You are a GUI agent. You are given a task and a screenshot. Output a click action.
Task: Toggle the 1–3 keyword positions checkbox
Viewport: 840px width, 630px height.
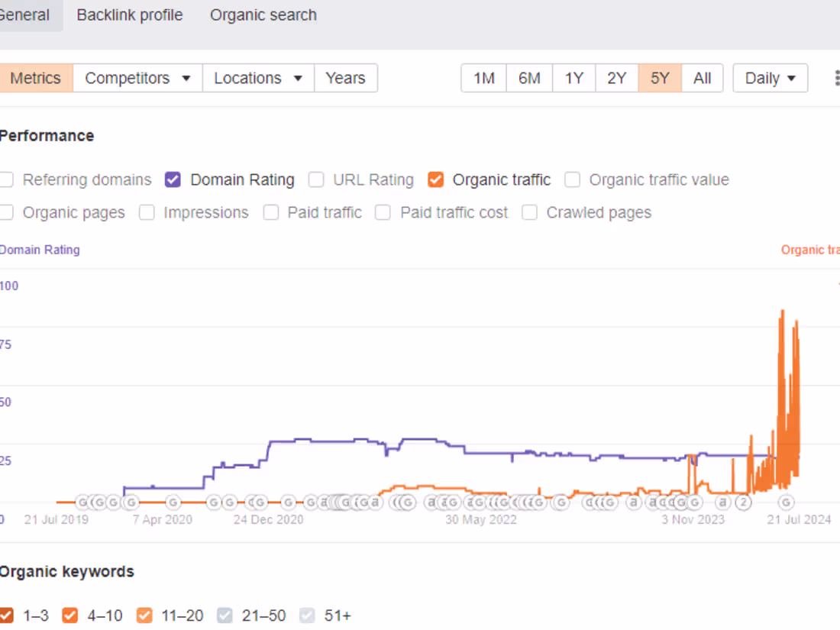(6, 615)
